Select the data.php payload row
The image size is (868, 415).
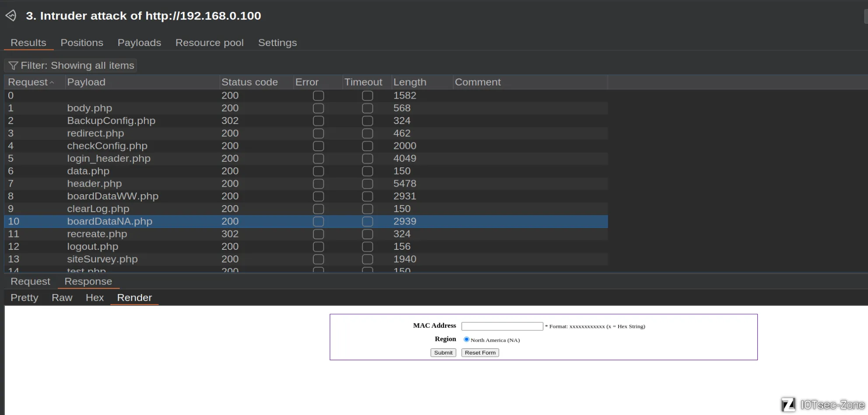coord(306,171)
